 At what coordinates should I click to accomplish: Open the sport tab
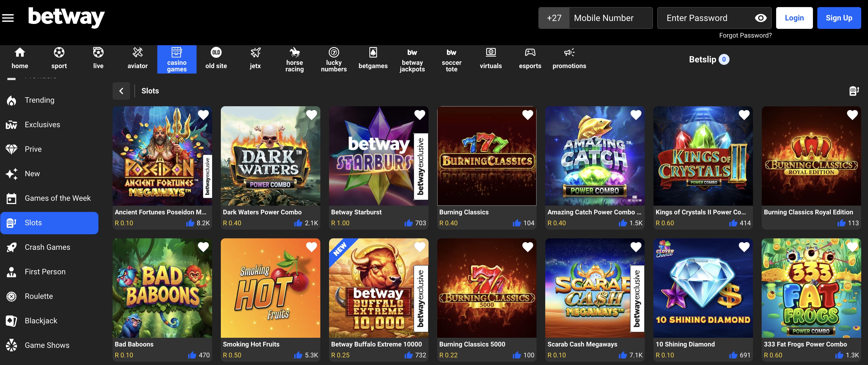[59, 59]
